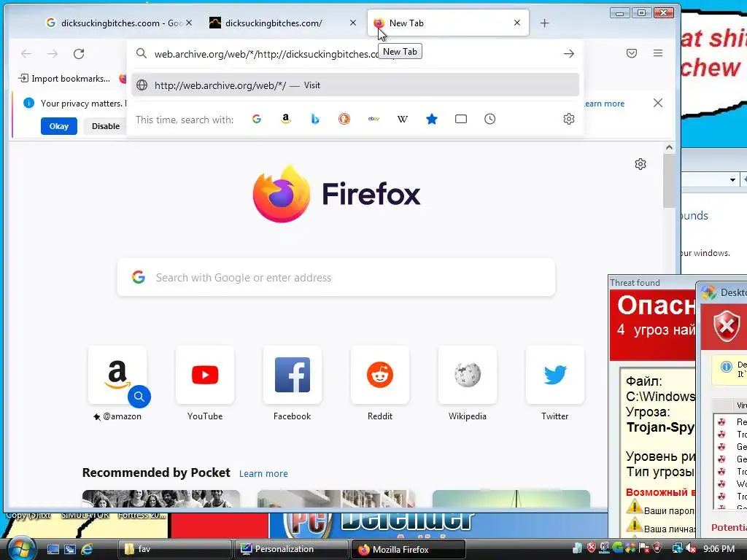
Task: Open a new tab with plus button
Action: coord(544,23)
